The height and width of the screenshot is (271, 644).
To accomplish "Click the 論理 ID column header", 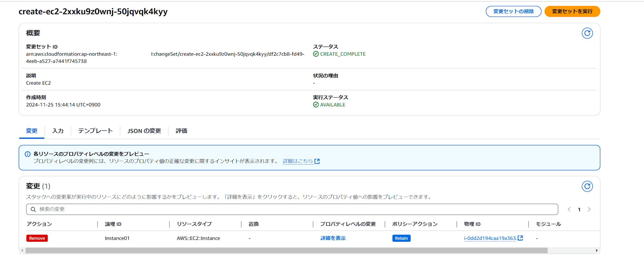I will pyautogui.click(x=113, y=224).
